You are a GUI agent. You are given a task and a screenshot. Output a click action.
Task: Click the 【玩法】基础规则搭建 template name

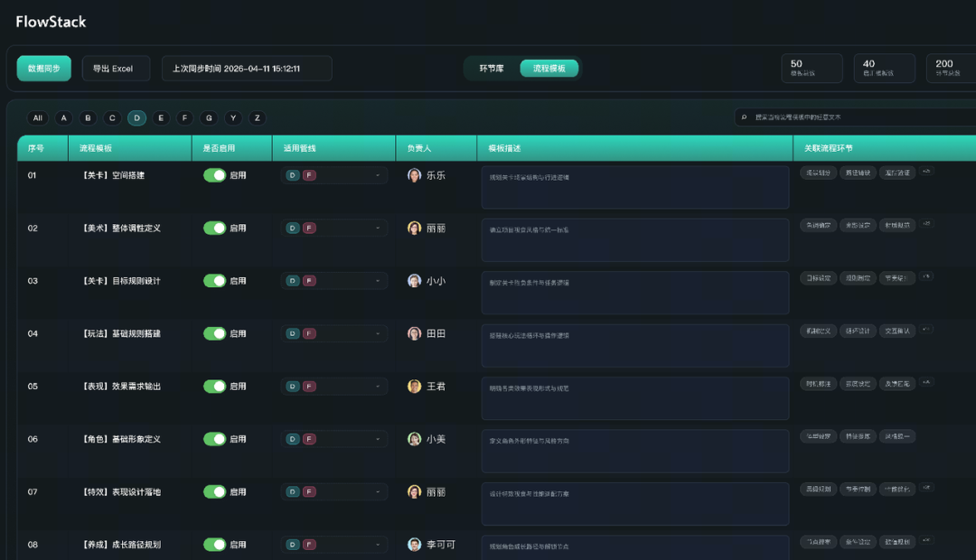[x=122, y=333]
